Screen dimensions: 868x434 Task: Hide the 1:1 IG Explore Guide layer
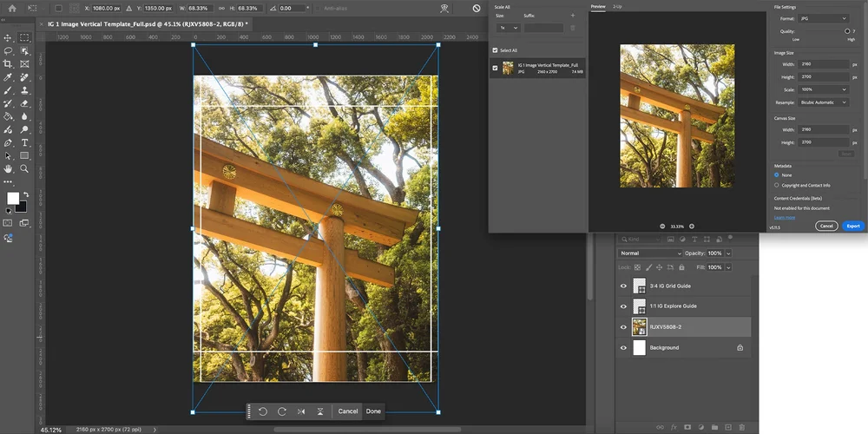coord(623,306)
